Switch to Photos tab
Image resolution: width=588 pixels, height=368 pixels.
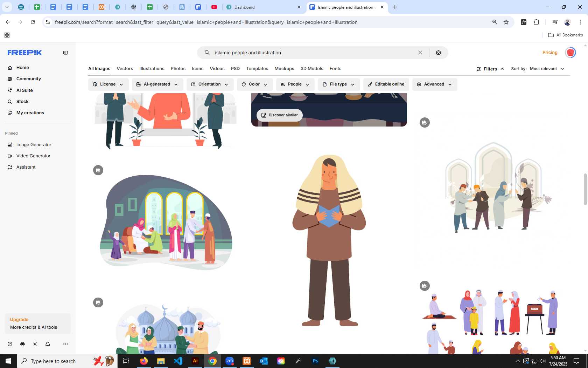coord(178,69)
